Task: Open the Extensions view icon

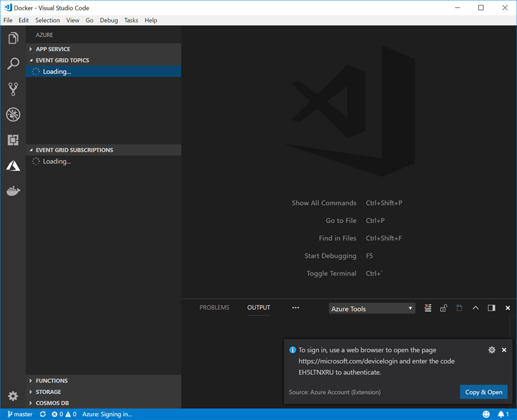Action: coord(13,140)
